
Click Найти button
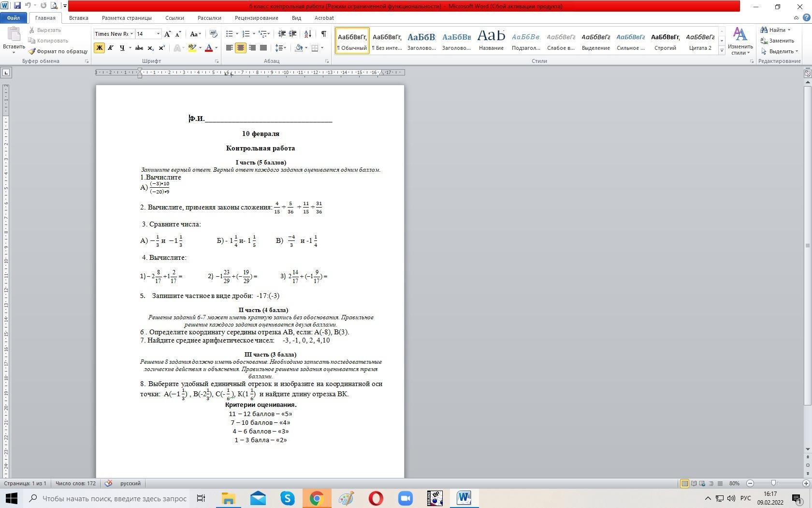[x=775, y=30]
